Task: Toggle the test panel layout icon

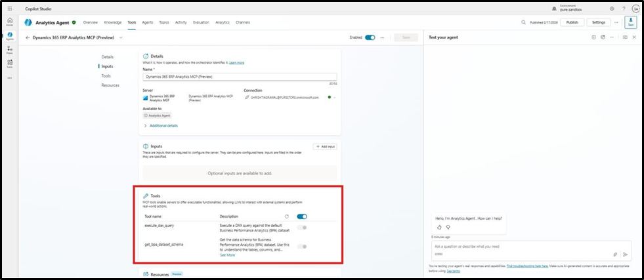Action: pyautogui.click(x=625, y=37)
